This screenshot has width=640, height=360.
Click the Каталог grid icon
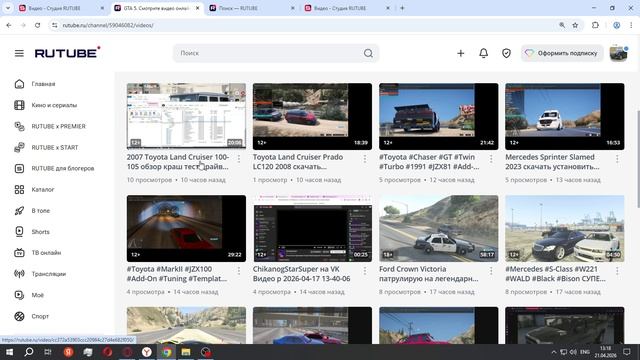tap(19, 189)
